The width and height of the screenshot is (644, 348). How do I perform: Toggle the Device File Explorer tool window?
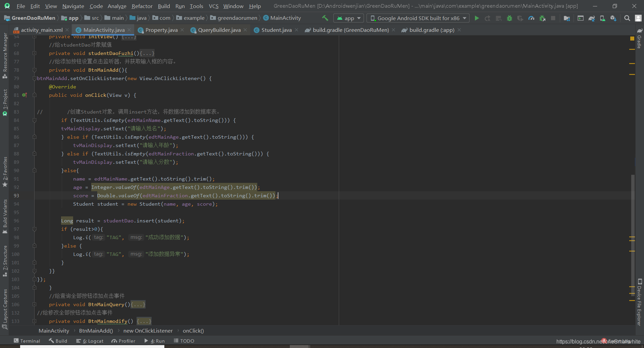tap(639, 302)
